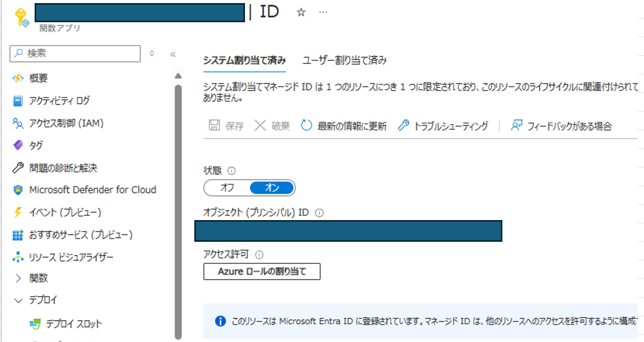Collapse the デプロイ section in sidebar
The width and height of the screenshot is (644, 342).
[x=19, y=300]
